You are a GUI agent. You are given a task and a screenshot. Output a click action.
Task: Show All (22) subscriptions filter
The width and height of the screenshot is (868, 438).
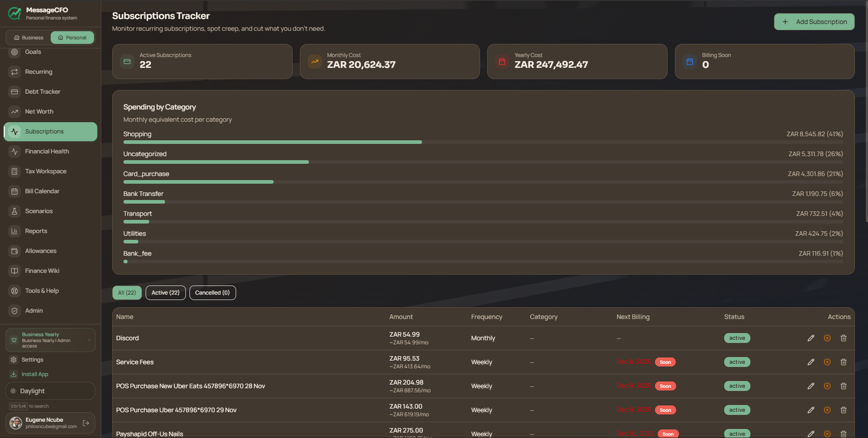[127, 293]
